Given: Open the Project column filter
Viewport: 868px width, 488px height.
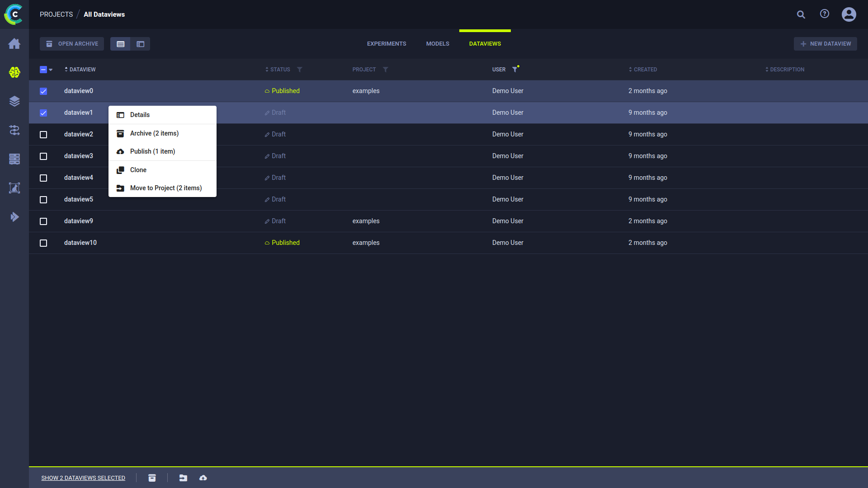Looking at the screenshot, I should point(385,70).
